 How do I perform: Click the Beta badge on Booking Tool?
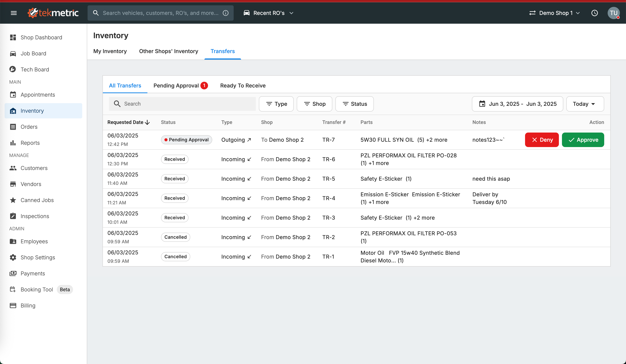pyautogui.click(x=65, y=290)
